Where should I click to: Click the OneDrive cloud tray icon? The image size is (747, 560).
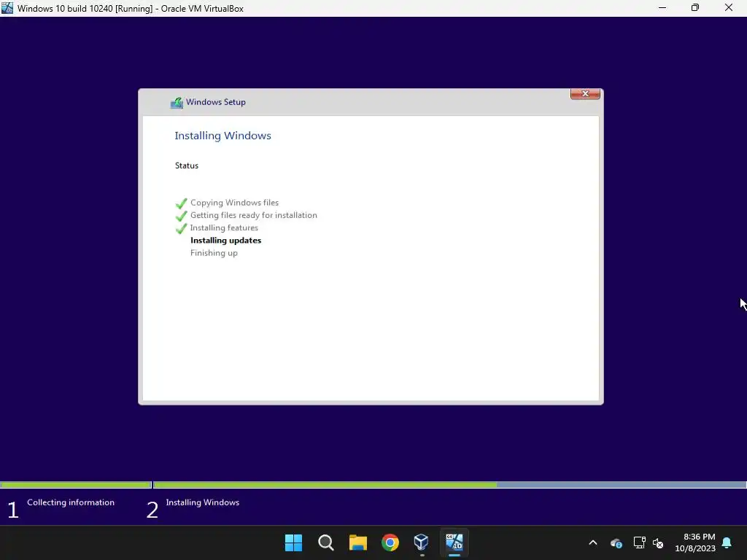[616, 542]
